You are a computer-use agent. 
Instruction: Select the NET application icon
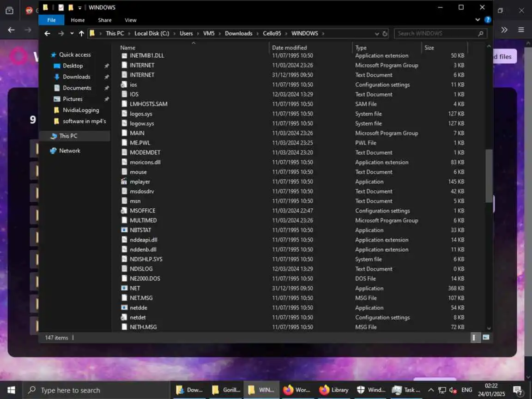click(x=124, y=288)
